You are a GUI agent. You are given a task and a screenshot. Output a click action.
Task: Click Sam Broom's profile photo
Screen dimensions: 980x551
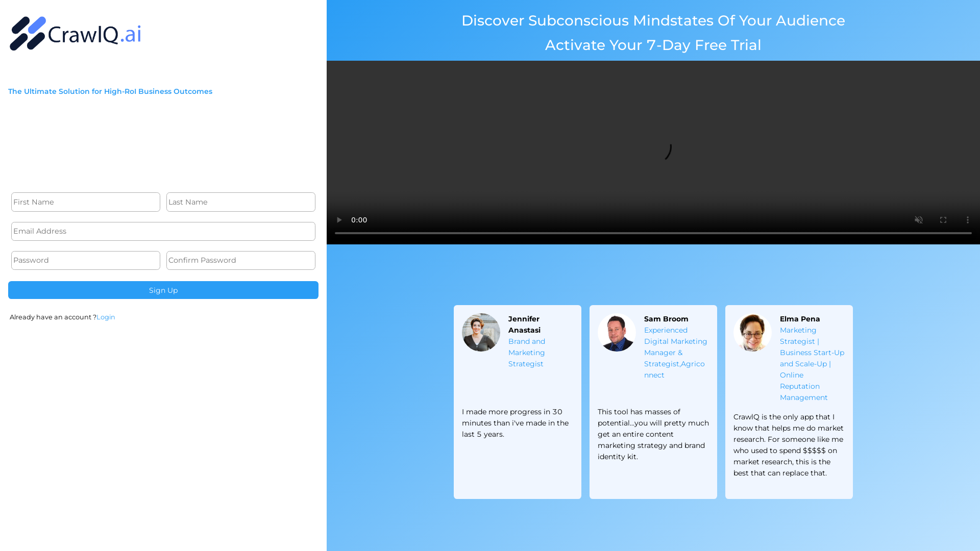coord(617,332)
